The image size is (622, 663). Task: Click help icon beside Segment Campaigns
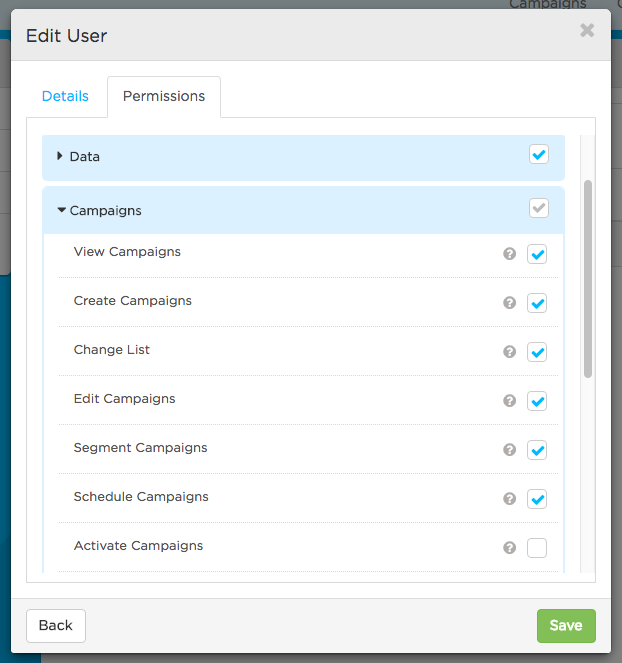click(510, 450)
